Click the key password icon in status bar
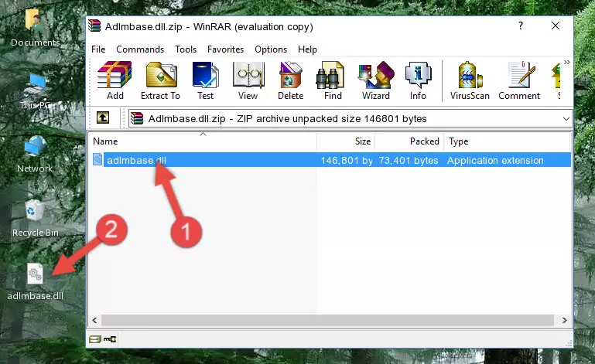The width and height of the screenshot is (595, 364). (x=110, y=339)
